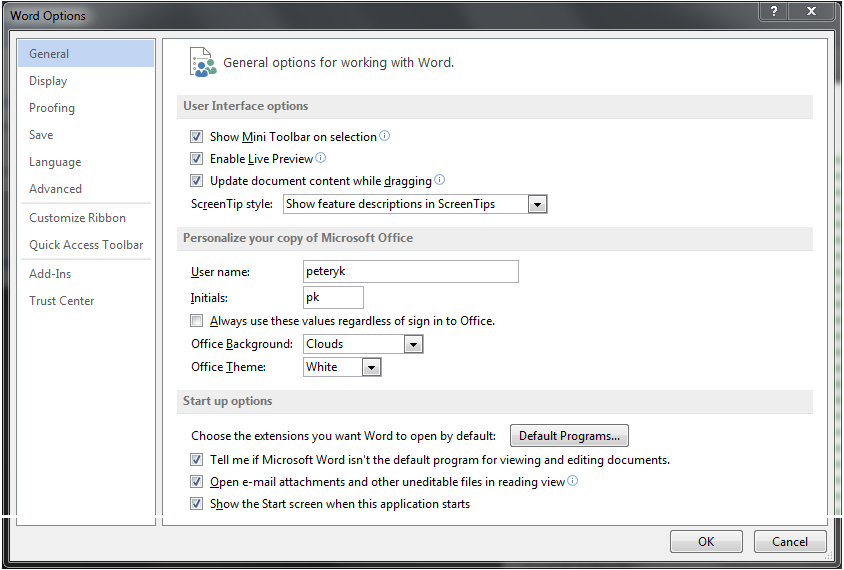Screen dimensions: 844x570
Task: Click the Default Programs... button
Action: (x=569, y=436)
